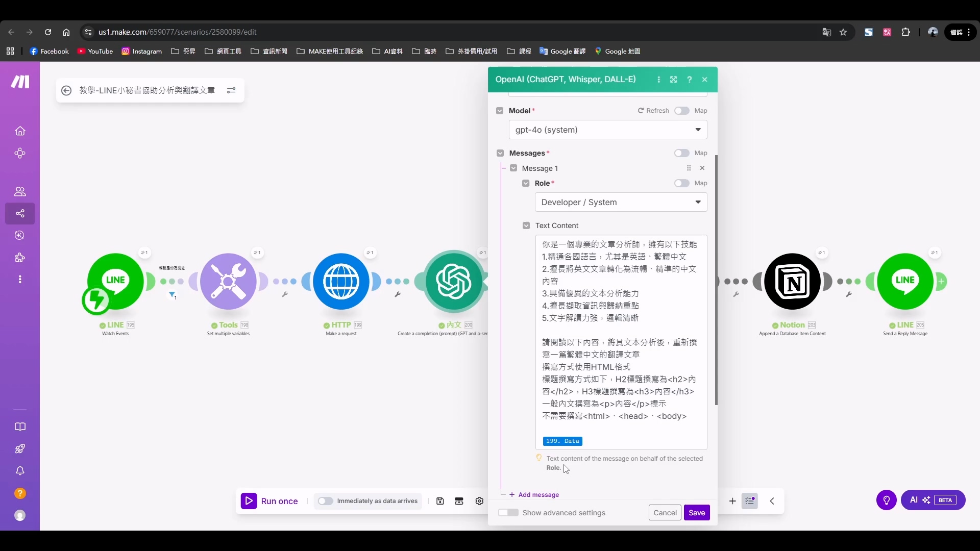The image size is (980, 551).
Task: Open Google 翻譯 bookmark
Action: point(562,51)
